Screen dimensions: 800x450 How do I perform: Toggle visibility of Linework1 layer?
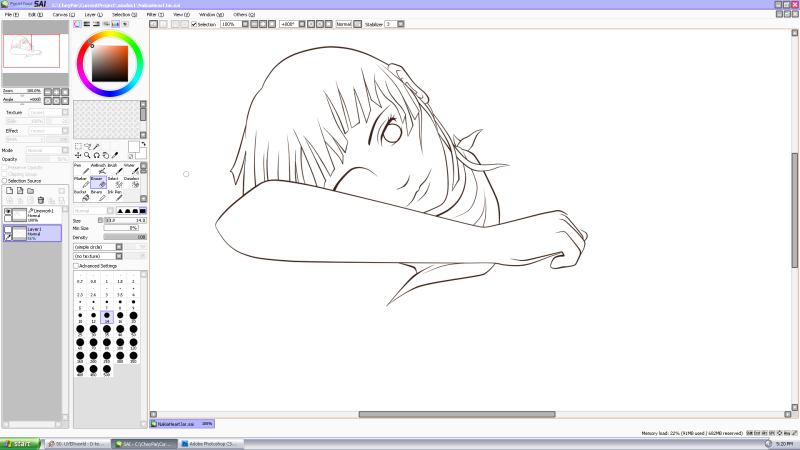coord(8,212)
